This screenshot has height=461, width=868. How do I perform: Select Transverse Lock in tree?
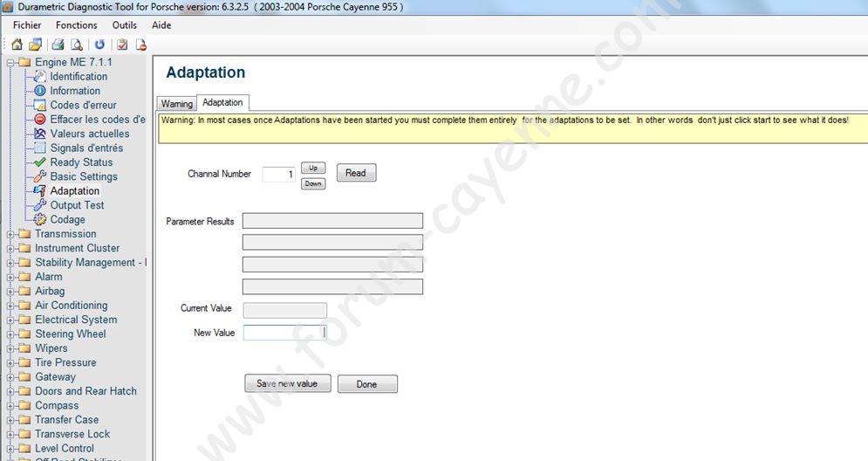tap(72, 434)
